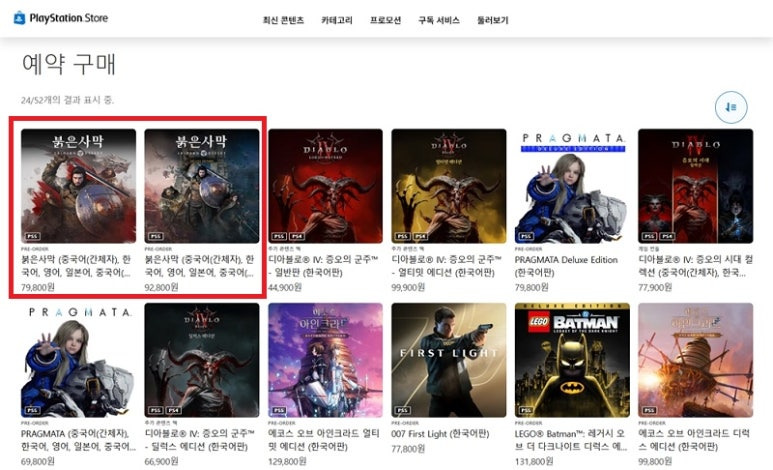The width and height of the screenshot is (773, 470).
Task: Click the 24/52개의 결과 표시 중 text
Action: [68, 100]
